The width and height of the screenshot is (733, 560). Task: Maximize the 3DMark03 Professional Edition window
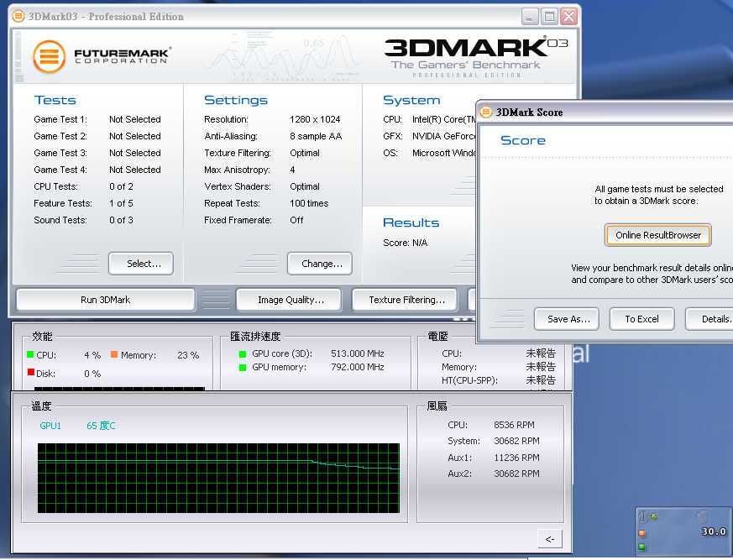[x=549, y=17]
